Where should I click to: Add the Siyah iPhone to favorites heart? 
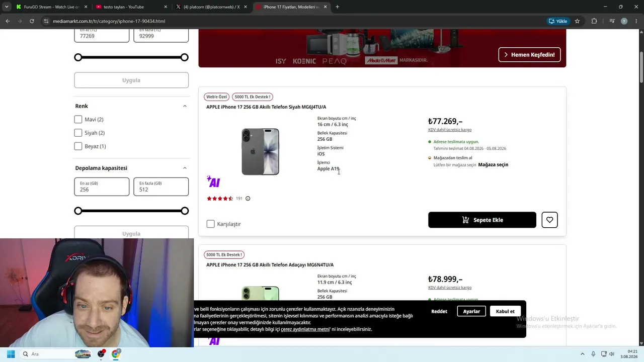coord(549,220)
